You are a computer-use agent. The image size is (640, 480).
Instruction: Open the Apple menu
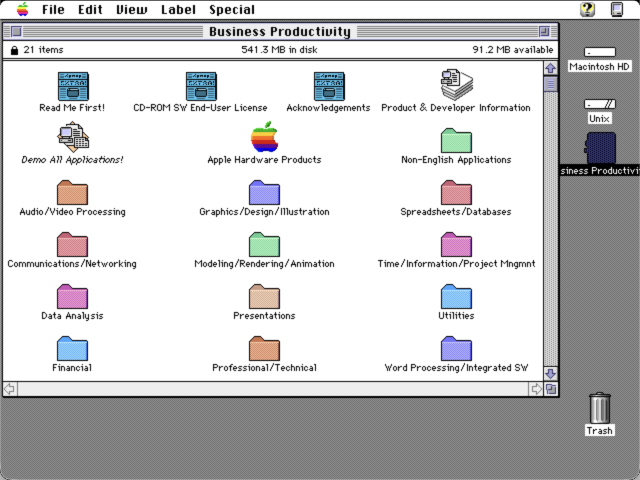point(23,9)
